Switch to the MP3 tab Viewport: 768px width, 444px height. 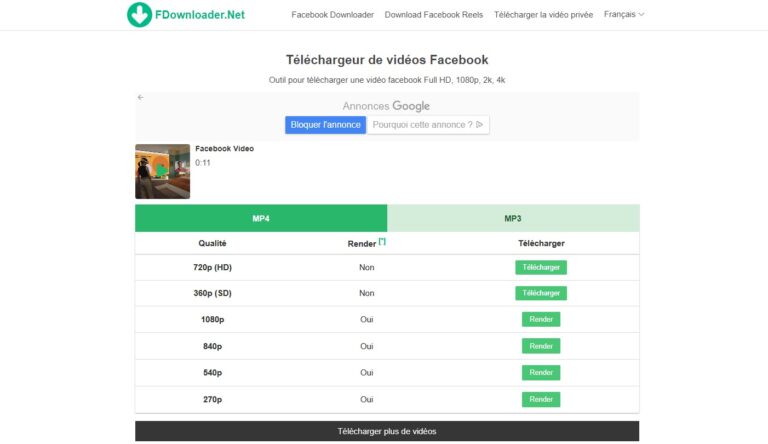tap(513, 218)
